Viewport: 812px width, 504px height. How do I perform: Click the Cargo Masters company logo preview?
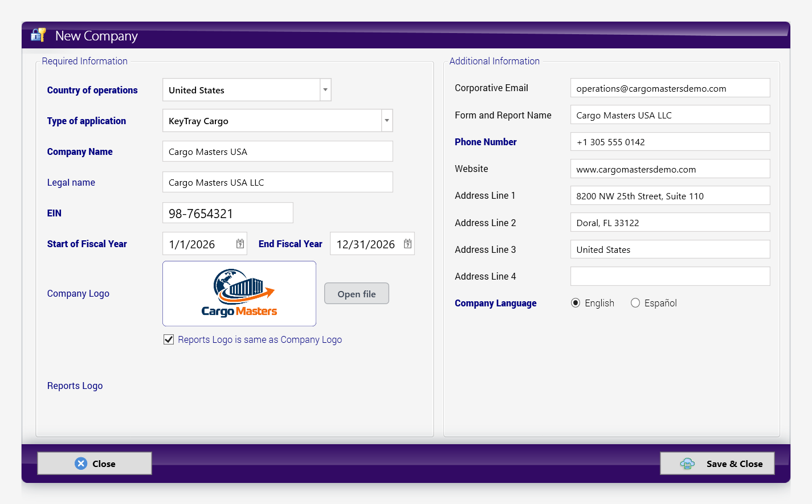pyautogui.click(x=239, y=293)
